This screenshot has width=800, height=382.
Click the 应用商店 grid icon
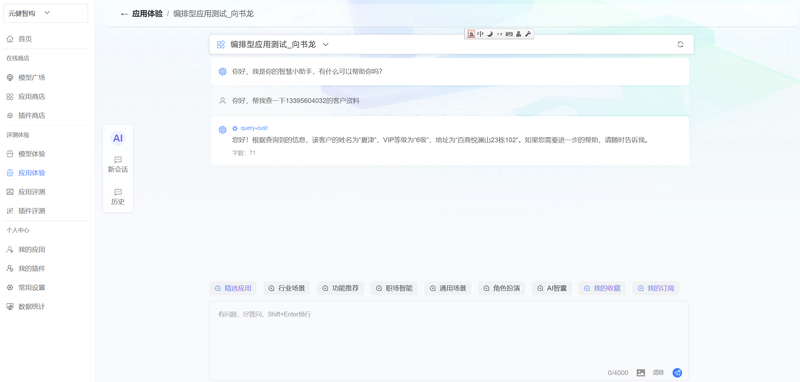point(10,96)
